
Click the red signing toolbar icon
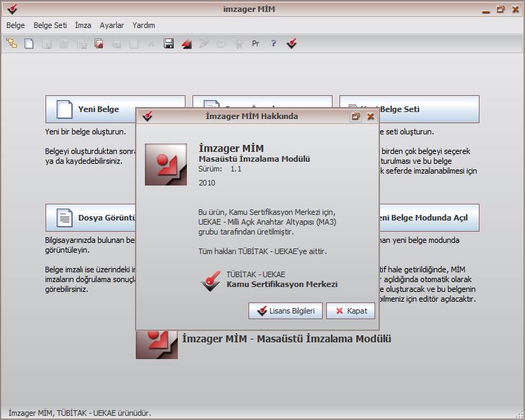(186, 43)
